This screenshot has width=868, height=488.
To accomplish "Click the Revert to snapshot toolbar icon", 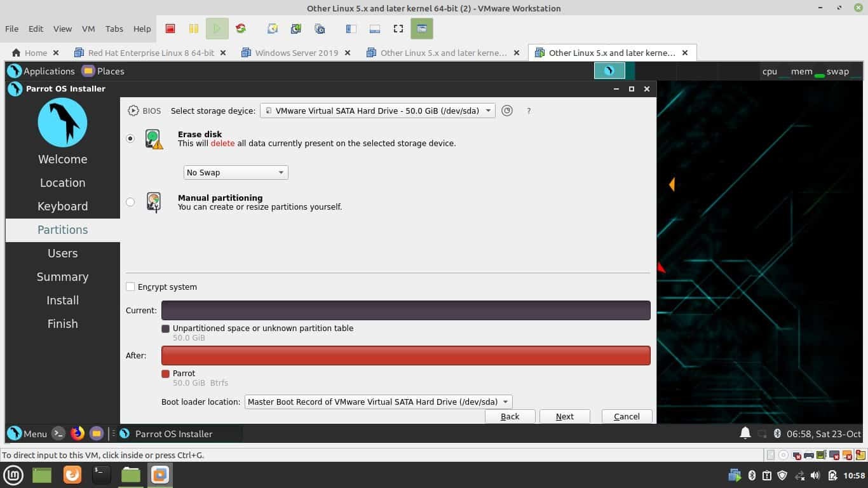I will 296,29.
